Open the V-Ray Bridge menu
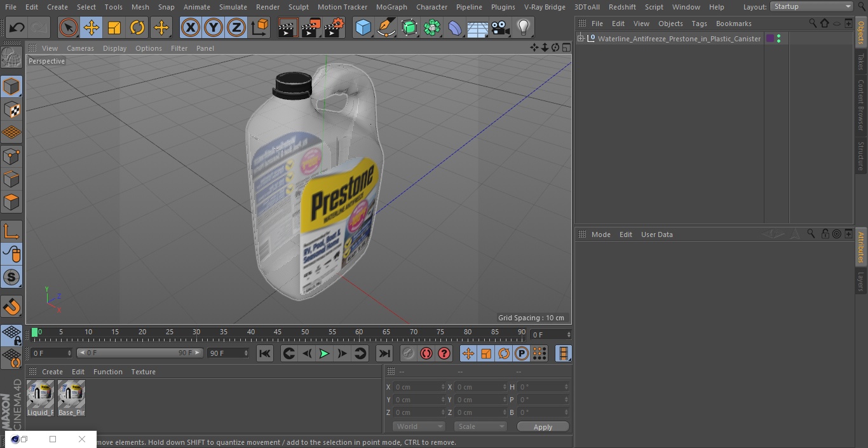This screenshot has width=868, height=448. (545, 6)
